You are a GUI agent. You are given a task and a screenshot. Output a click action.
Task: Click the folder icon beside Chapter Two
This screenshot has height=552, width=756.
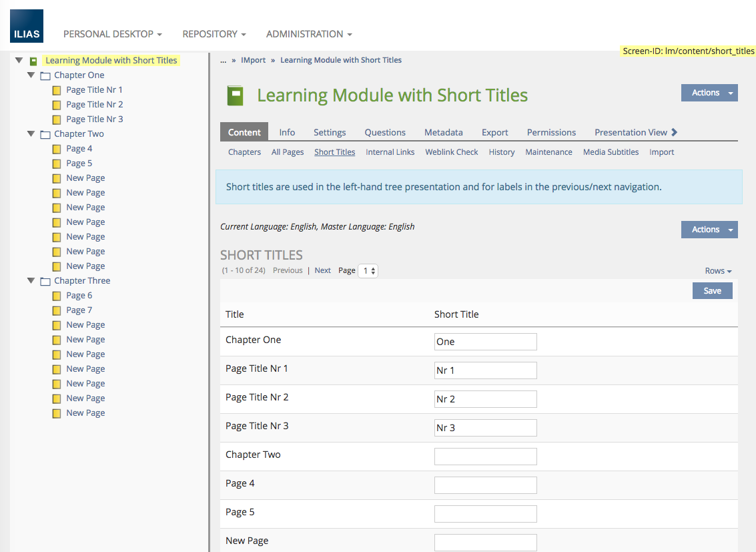pyautogui.click(x=45, y=134)
